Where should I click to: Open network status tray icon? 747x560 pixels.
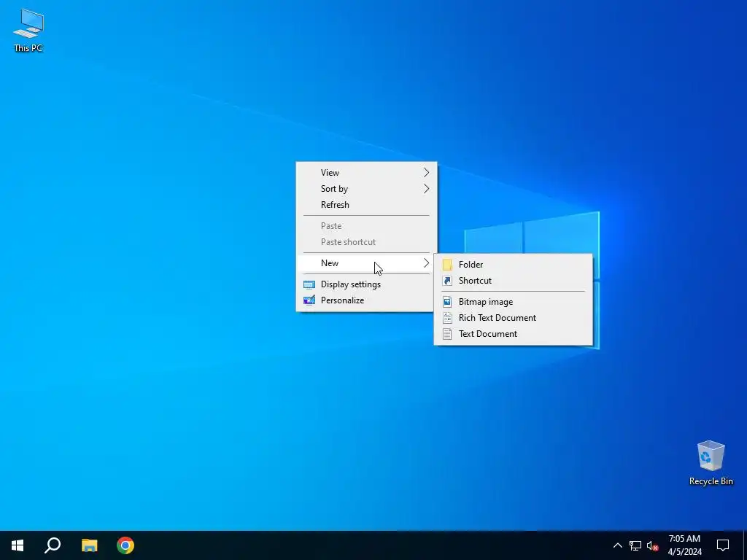click(x=635, y=545)
